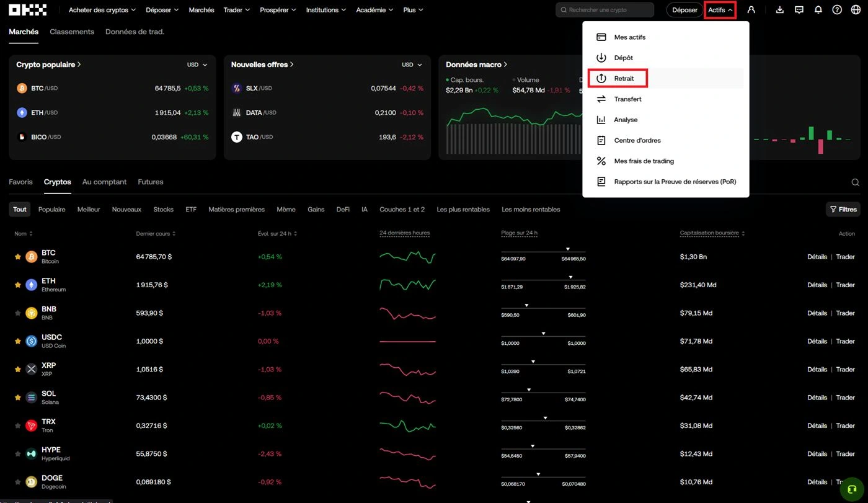This screenshot has height=503, width=868.
Task: Click the BNB coin icon in table
Action: click(32, 313)
